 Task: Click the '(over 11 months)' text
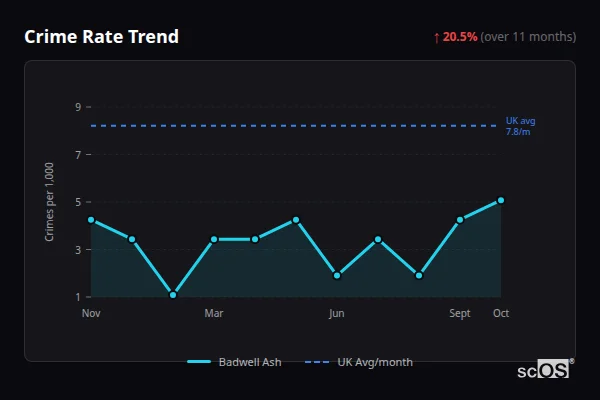[528, 37]
